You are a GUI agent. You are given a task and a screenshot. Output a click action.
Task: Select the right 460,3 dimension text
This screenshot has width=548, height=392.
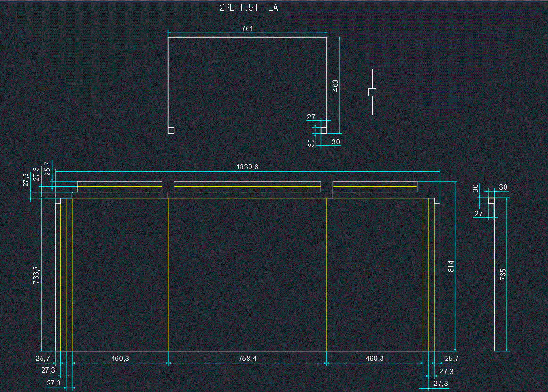(374, 359)
